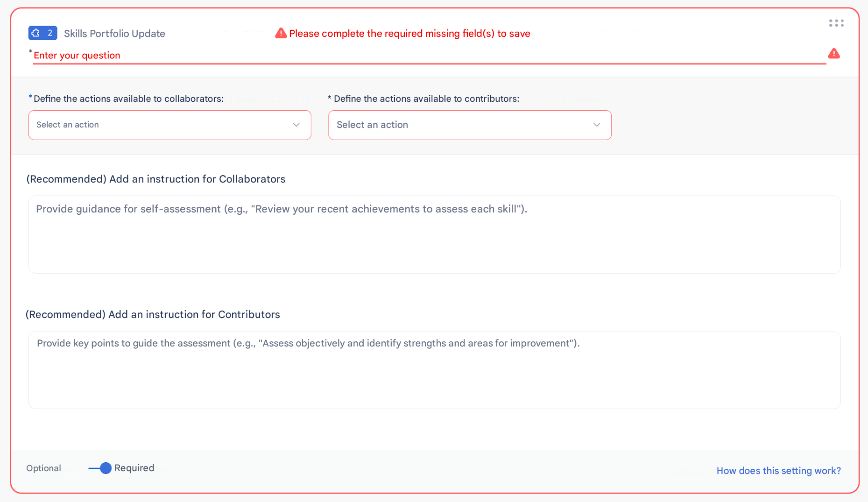Click the 'Define the actions available to contributors' label
Image resolution: width=868 pixels, height=502 pixels.
coord(426,99)
